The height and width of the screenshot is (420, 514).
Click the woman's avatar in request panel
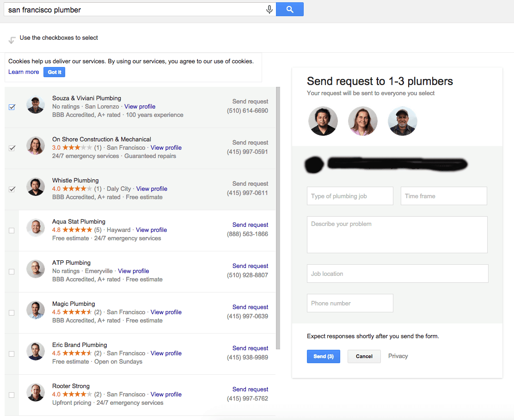coord(363,121)
